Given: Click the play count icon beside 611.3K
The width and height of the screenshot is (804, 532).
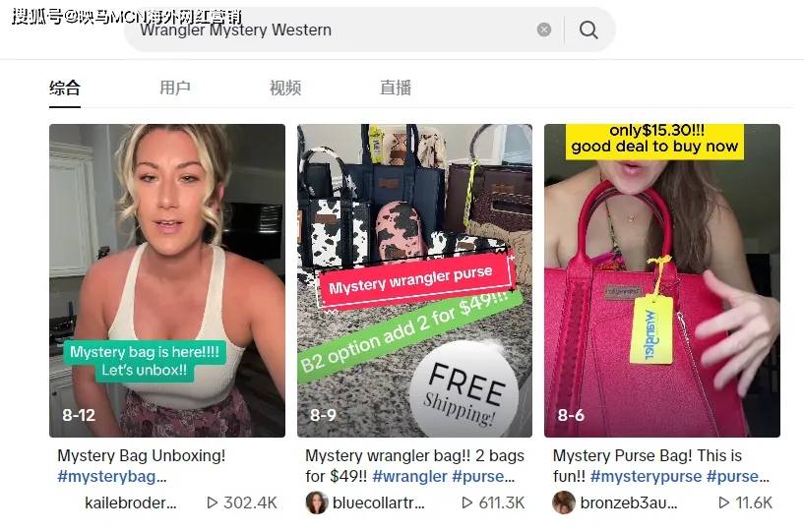Looking at the screenshot, I should [x=466, y=502].
